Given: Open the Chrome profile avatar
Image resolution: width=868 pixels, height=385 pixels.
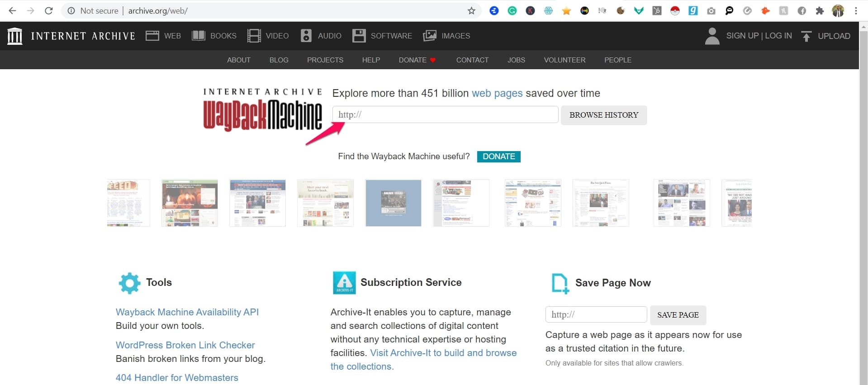Looking at the screenshot, I should click(x=838, y=10).
